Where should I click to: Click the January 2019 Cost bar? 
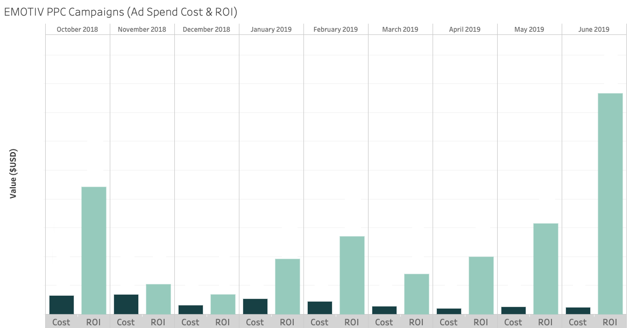pos(255,306)
